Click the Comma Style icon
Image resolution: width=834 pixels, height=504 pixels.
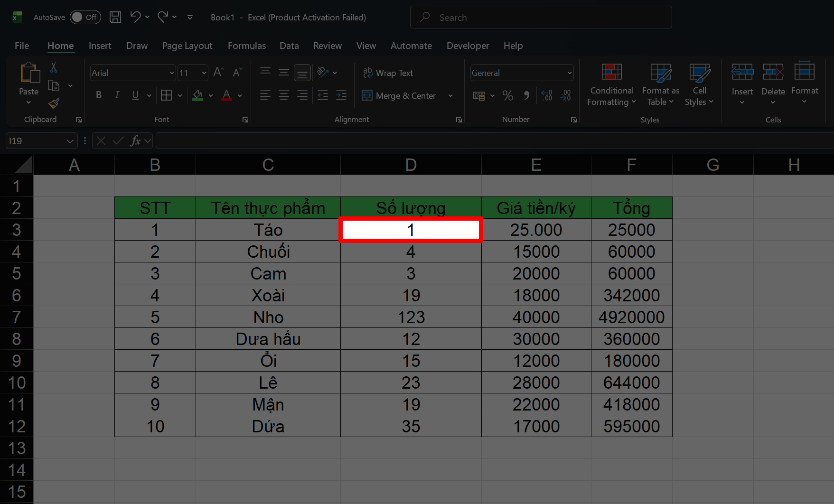(526, 95)
